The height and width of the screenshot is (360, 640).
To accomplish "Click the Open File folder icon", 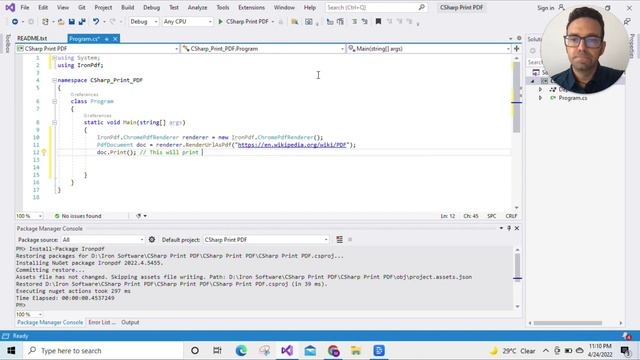I will click(61, 22).
